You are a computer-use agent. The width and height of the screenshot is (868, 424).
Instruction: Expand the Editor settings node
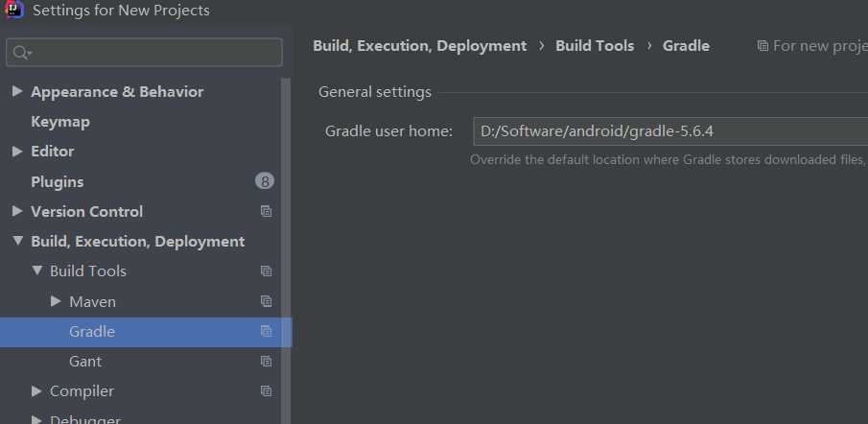[17, 152]
